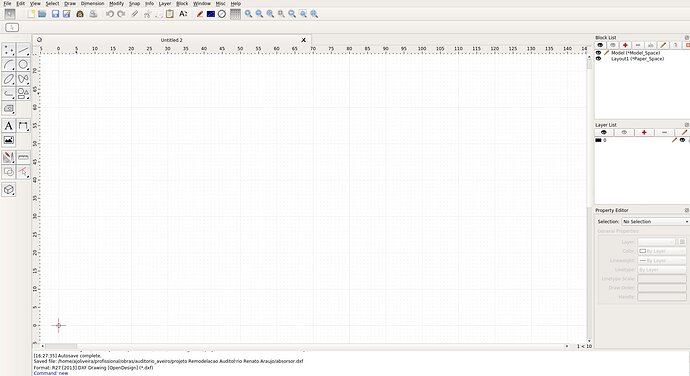Close the Untitled 2 drawing tab
690x376 pixels.
(304, 40)
